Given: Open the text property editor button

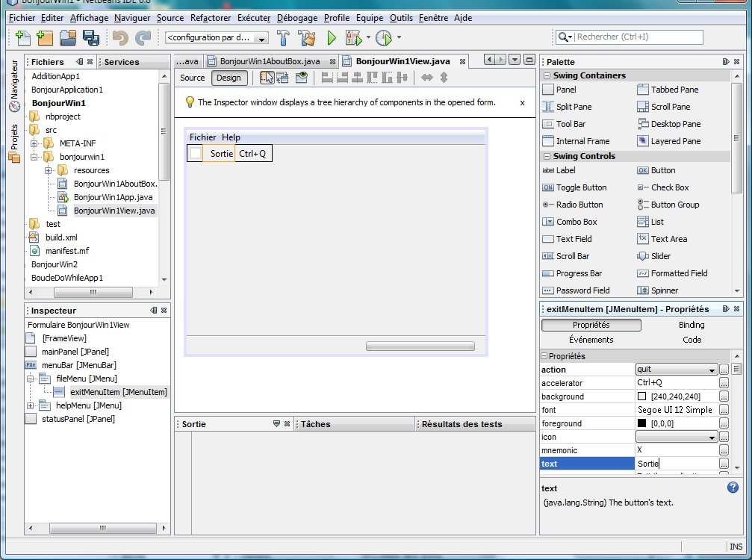Looking at the screenshot, I should [x=724, y=464].
